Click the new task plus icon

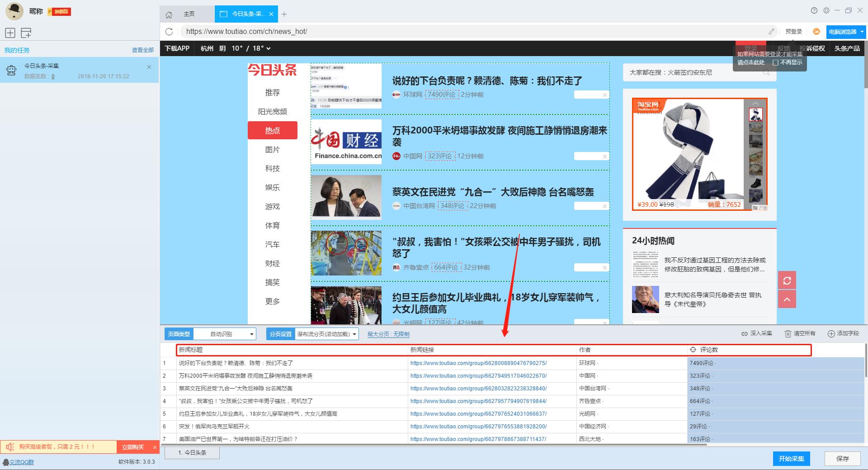point(10,33)
